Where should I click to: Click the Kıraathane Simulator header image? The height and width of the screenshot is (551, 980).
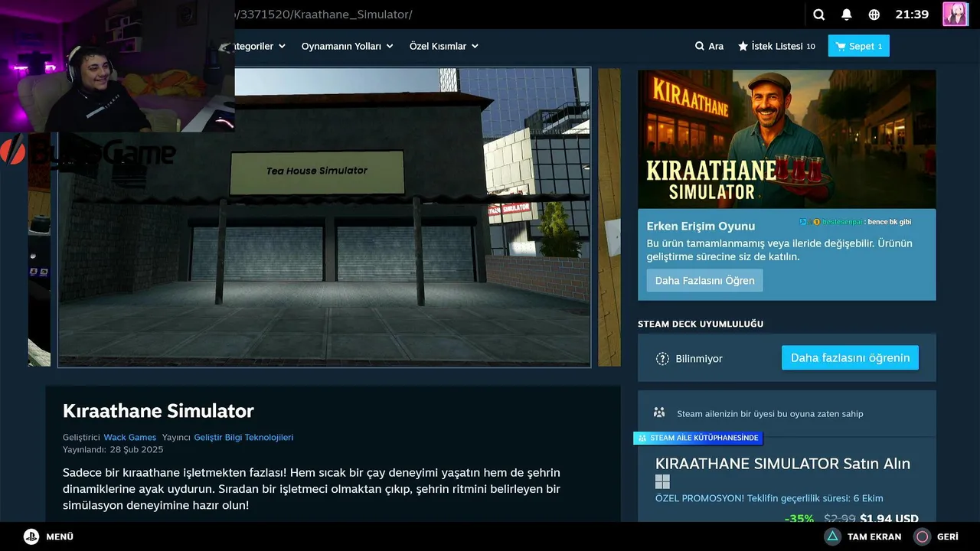pyautogui.click(x=786, y=139)
